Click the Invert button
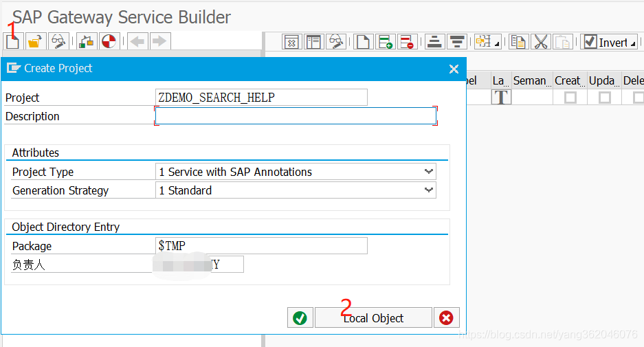This screenshot has height=347, width=644. pos(609,42)
